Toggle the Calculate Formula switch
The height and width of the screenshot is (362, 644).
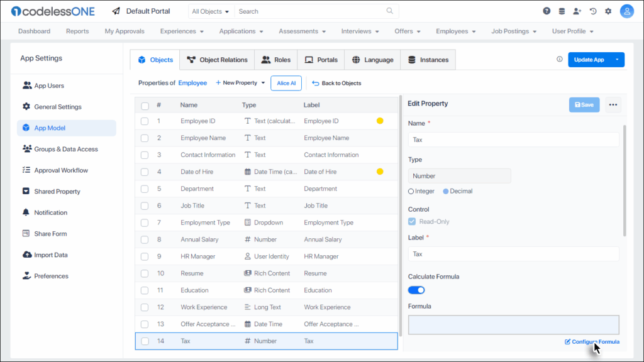tap(416, 290)
